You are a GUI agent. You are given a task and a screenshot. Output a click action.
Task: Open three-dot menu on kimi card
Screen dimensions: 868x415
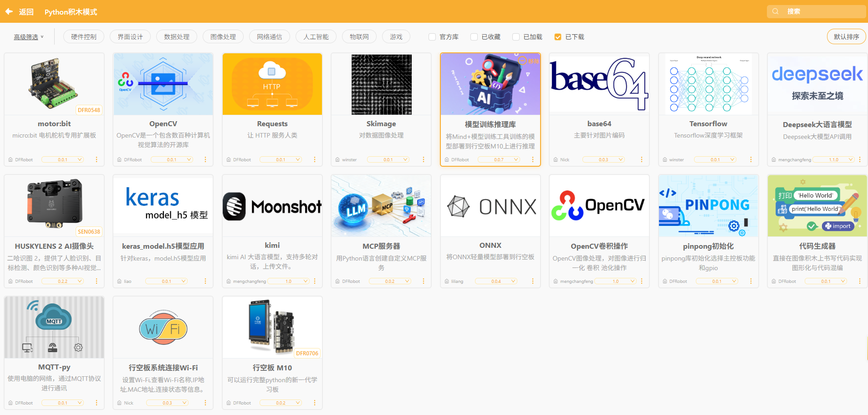315,281
